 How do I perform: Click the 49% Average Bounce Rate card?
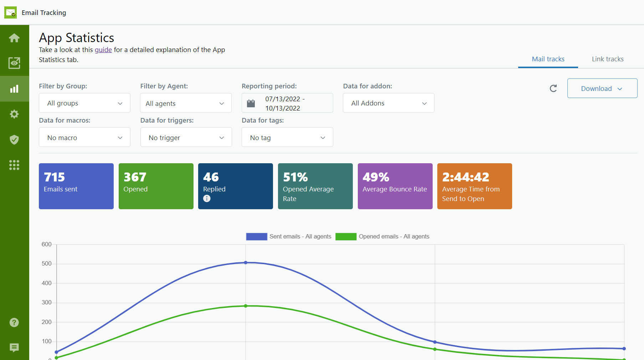[395, 186]
